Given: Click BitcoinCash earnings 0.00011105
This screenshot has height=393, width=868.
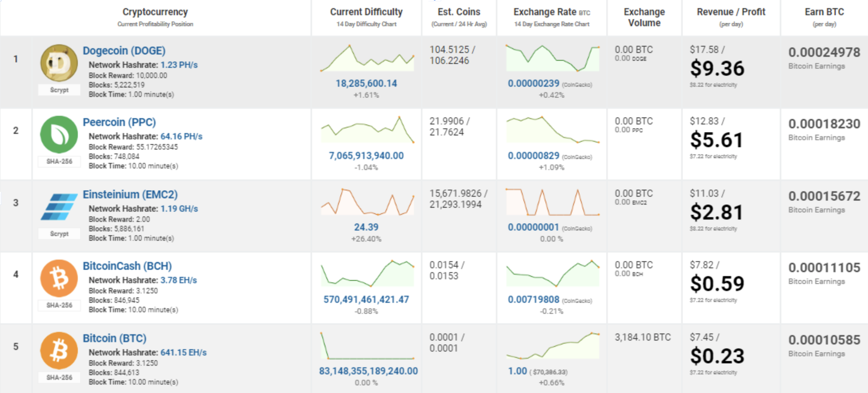Looking at the screenshot, I should point(824,267).
